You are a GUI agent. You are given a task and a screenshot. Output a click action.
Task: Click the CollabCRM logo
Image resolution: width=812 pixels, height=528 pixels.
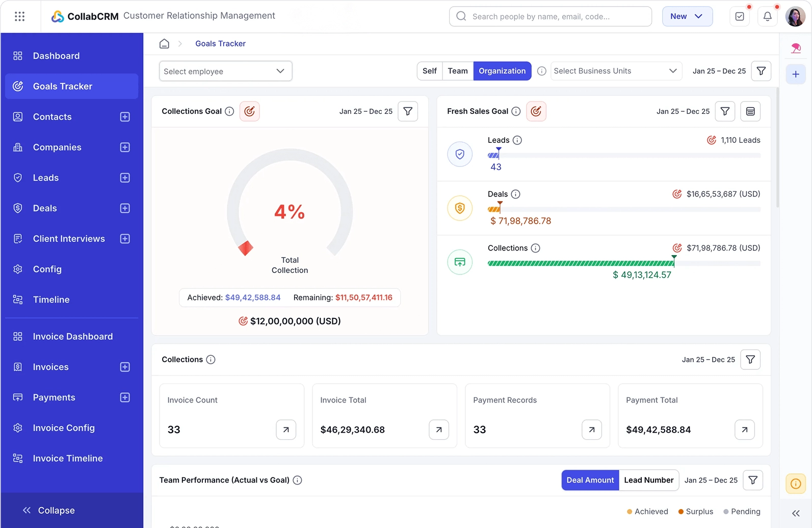point(85,16)
